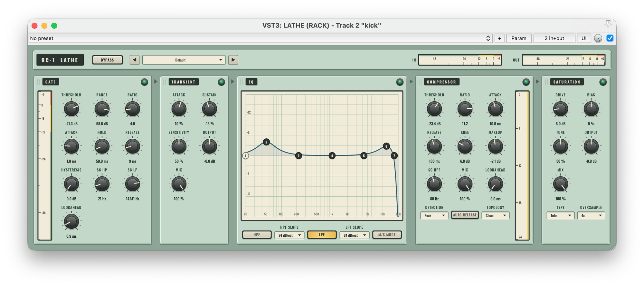The width and height of the screenshot is (644, 287).
Task: Toggle the Compressor module power LED
Action: click(526, 82)
